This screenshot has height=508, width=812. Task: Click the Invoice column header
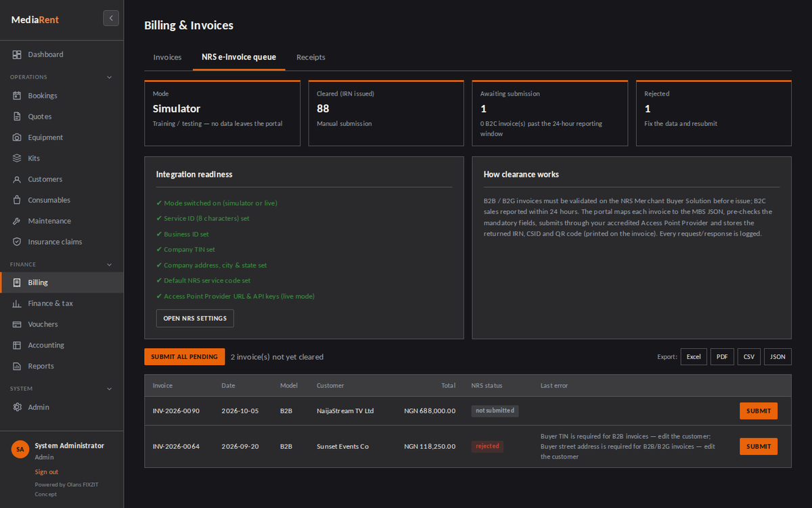point(162,385)
